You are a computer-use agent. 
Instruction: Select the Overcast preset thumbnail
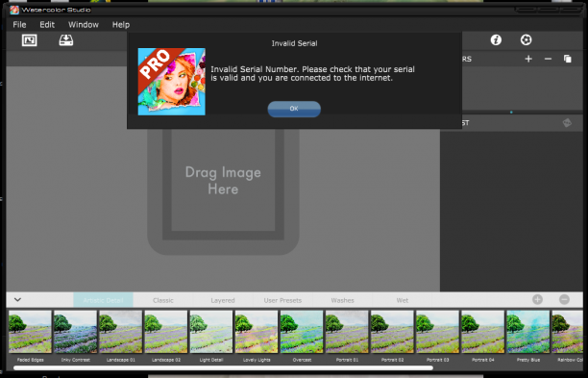click(302, 332)
